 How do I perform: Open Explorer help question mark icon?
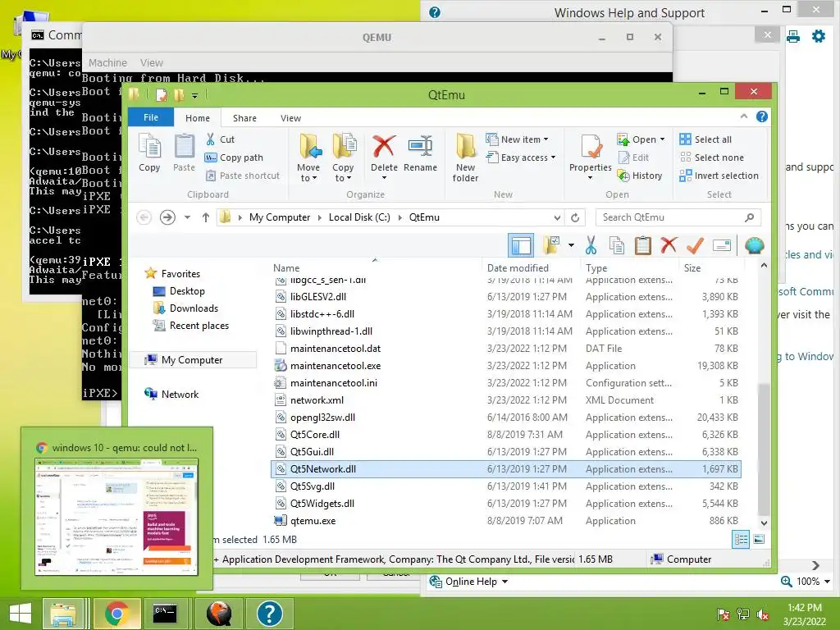[x=762, y=116]
